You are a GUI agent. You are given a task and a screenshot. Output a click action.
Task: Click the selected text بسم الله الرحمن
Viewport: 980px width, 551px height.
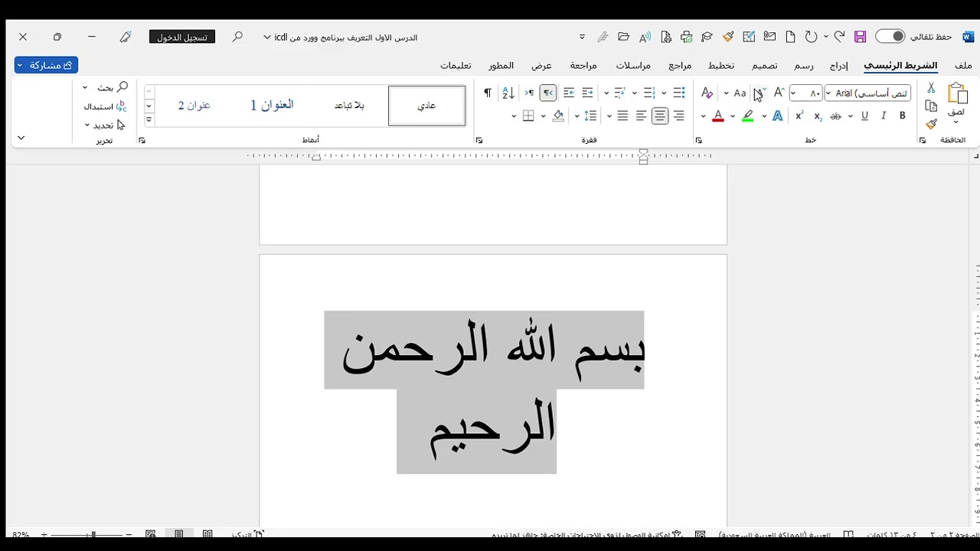pos(493,350)
